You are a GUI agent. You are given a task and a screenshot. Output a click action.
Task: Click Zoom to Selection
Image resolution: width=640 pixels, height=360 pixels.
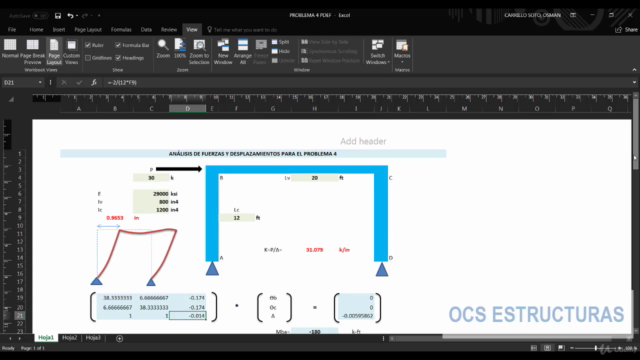pyautogui.click(x=199, y=52)
